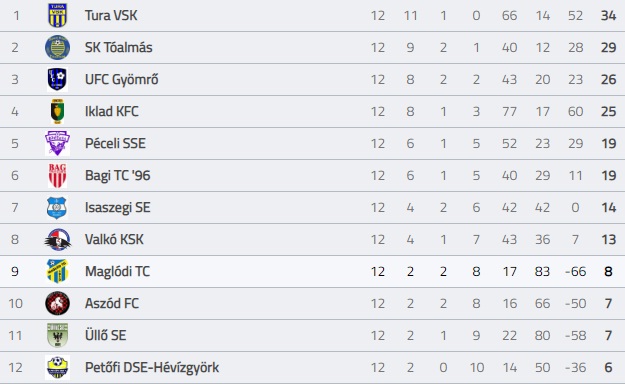Open the Petőfi DSE-Hévízgyörk team link
This screenshot has height=384, width=625.
click(x=152, y=367)
